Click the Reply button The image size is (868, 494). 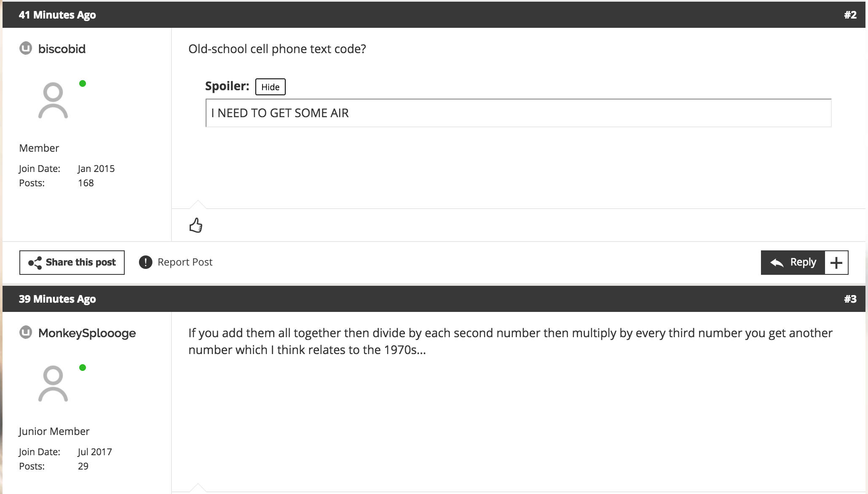pyautogui.click(x=793, y=263)
